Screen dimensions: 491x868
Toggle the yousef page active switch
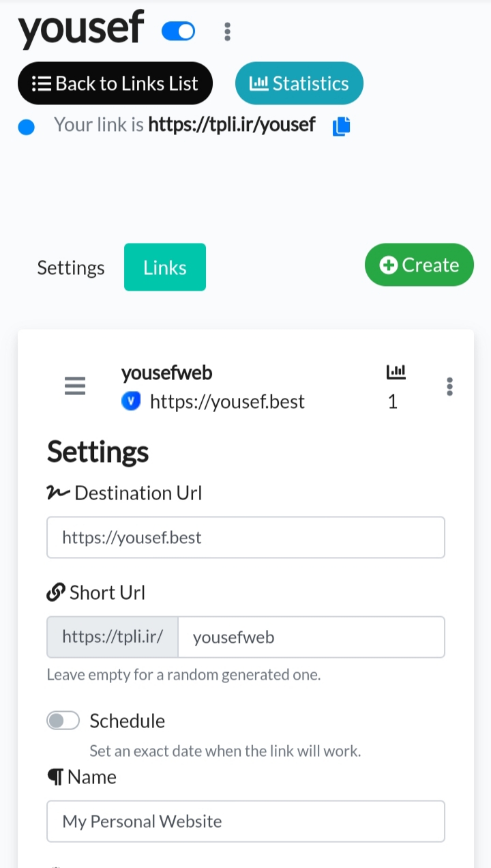[179, 31]
